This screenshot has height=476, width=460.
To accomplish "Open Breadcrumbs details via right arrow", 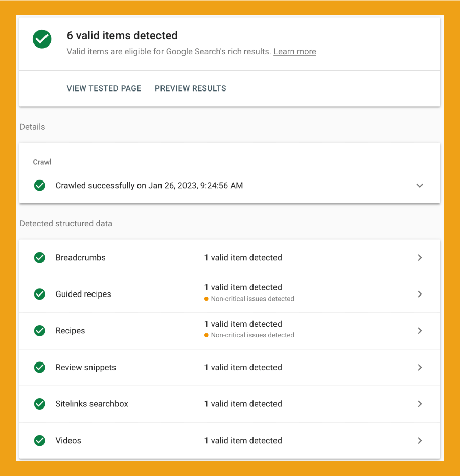I will tap(420, 258).
